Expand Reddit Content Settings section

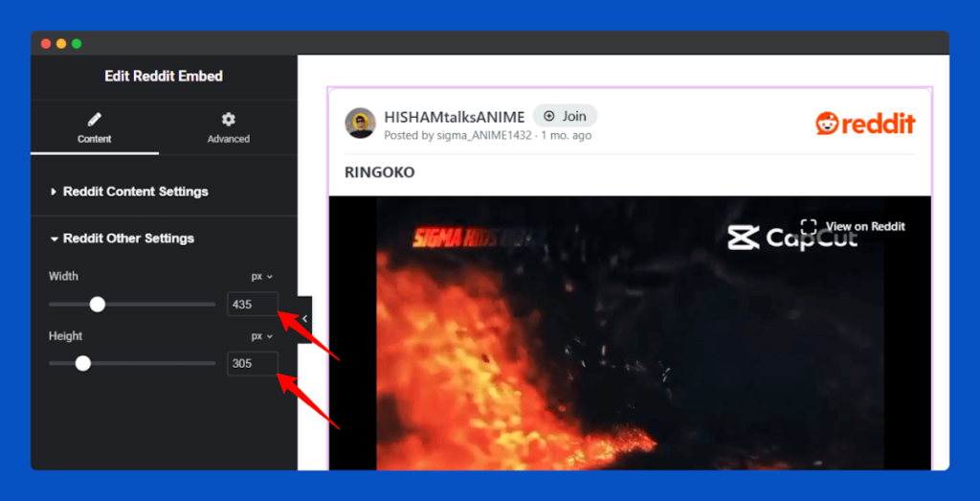click(x=129, y=192)
